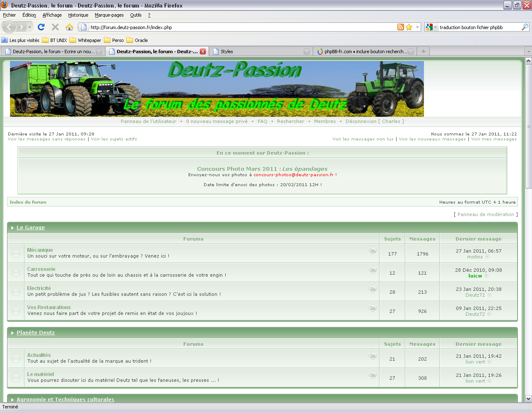
Task: Open Panneau de l'utilisateur link
Action: tap(148, 121)
